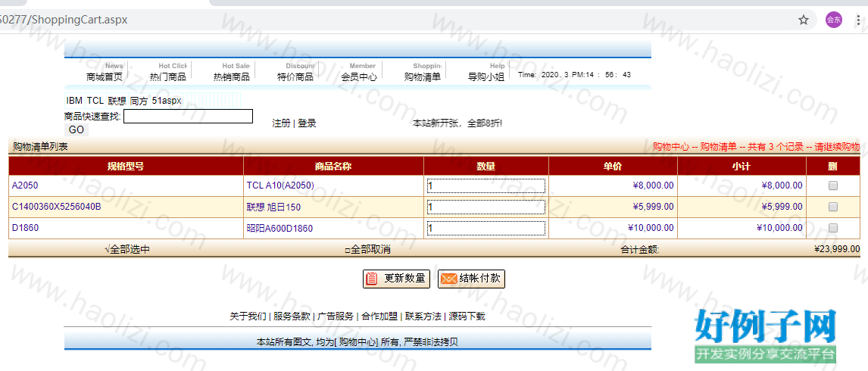Check delete box for C1400360X5256040B row
The height and width of the screenshot is (371, 868).
[x=832, y=207]
